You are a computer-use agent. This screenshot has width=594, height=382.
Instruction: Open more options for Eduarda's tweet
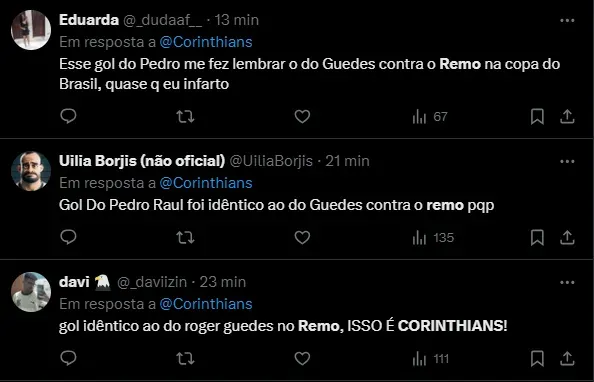click(567, 20)
